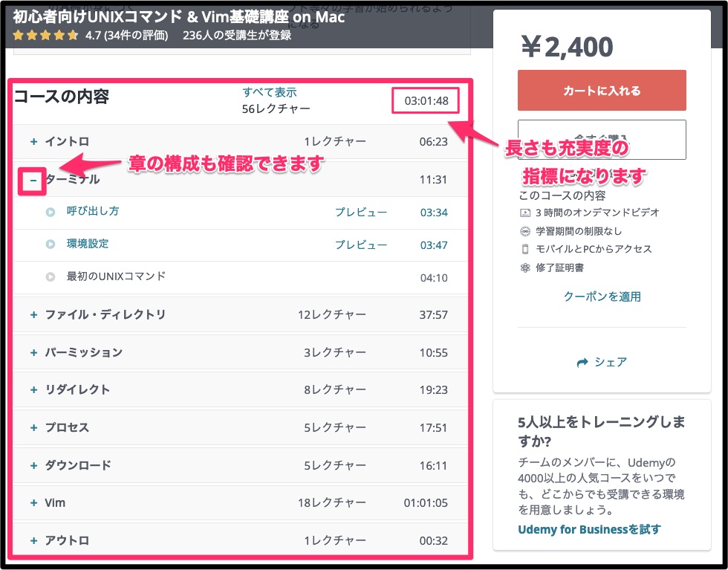Viewport: 728px width, 570px height.
Task: Click the mobile access icon
Action: pos(525,249)
